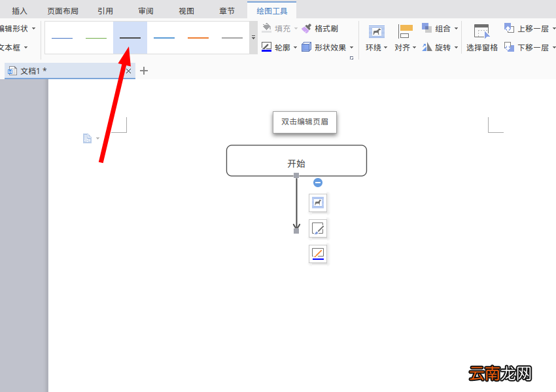Open the 轮廓 dropdown arrow
Screen dimensions: 556x392
(x=296, y=48)
